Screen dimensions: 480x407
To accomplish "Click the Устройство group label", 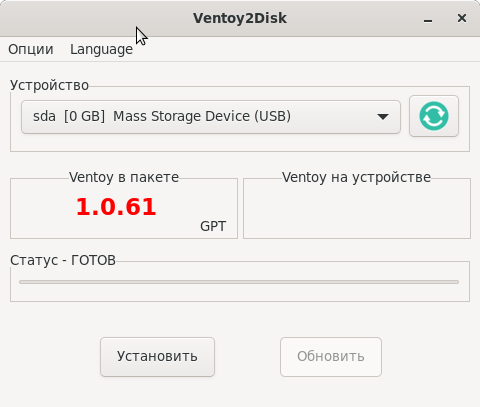I will 49,85.
